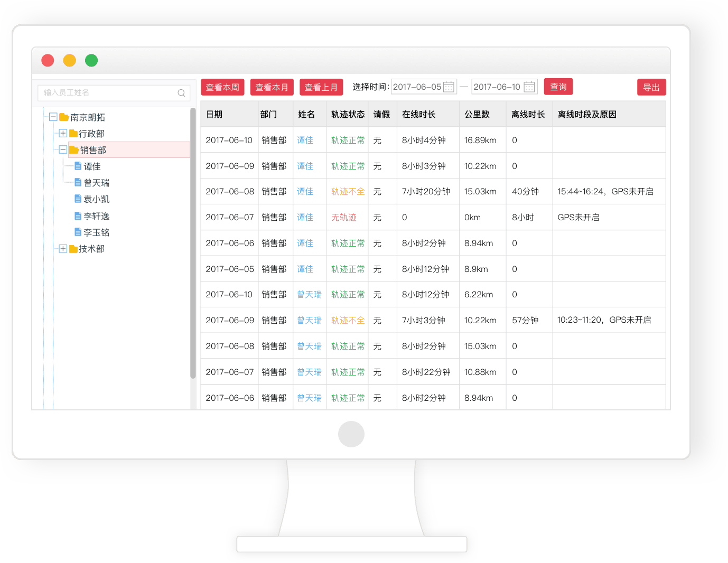Image resolution: width=728 pixels, height=563 pixels.
Task: Select the 销售部 department label
Action: tap(93, 150)
